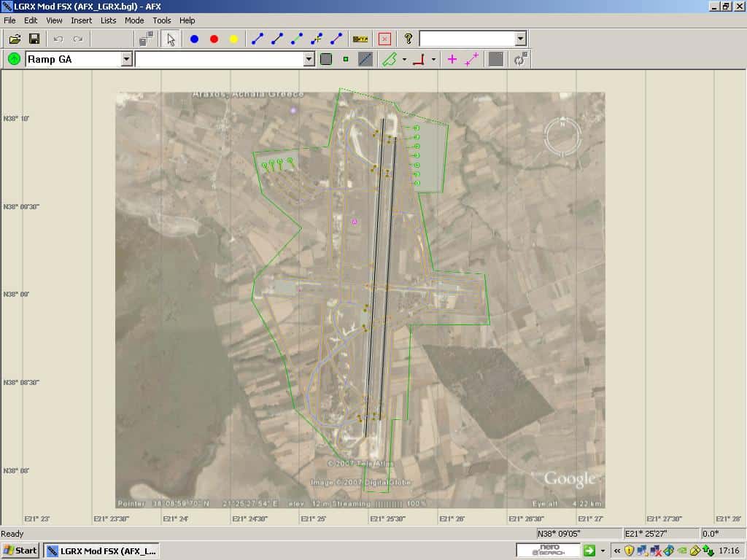Click the Start button in the taskbar
Image resolution: width=747 pixels, height=560 pixels.
pyautogui.click(x=18, y=551)
